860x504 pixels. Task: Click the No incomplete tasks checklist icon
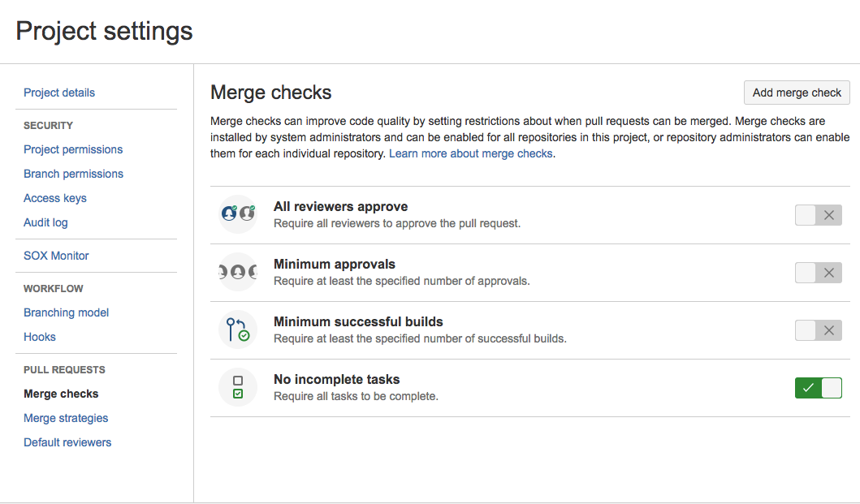[x=238, y=387]
